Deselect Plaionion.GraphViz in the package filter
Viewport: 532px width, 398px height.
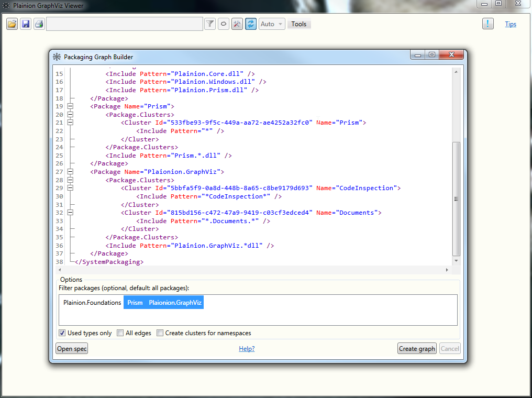[175, 303]
